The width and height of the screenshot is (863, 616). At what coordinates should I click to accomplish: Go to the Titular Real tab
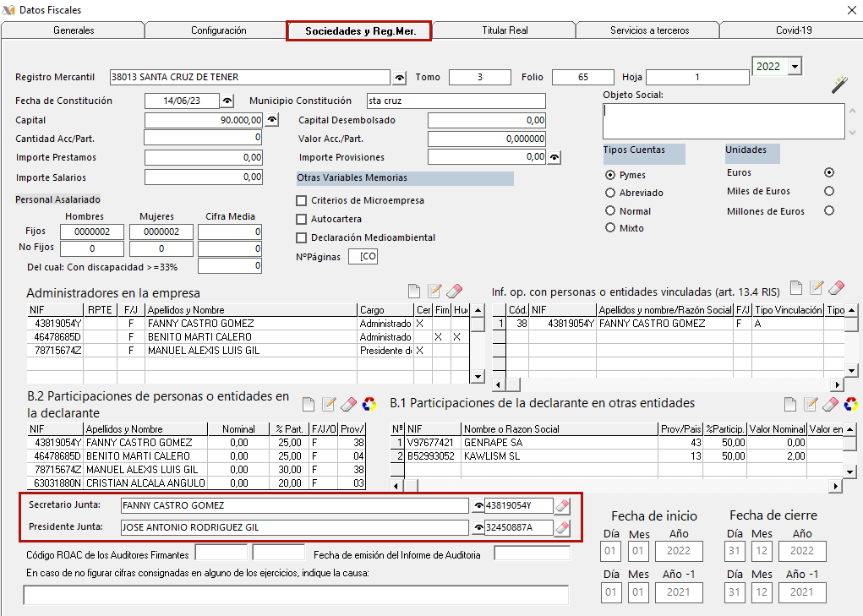[505, 30]
